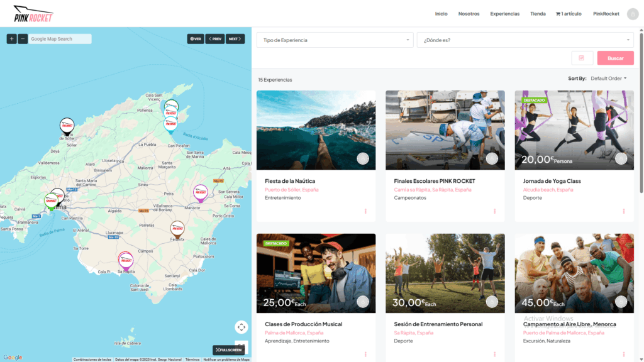Image resolution: width=644 pixels, height=362 pixels.
Task: Click 'Entretenimiento' category under Fiesta de la Naútica
Action: point(282,198)
